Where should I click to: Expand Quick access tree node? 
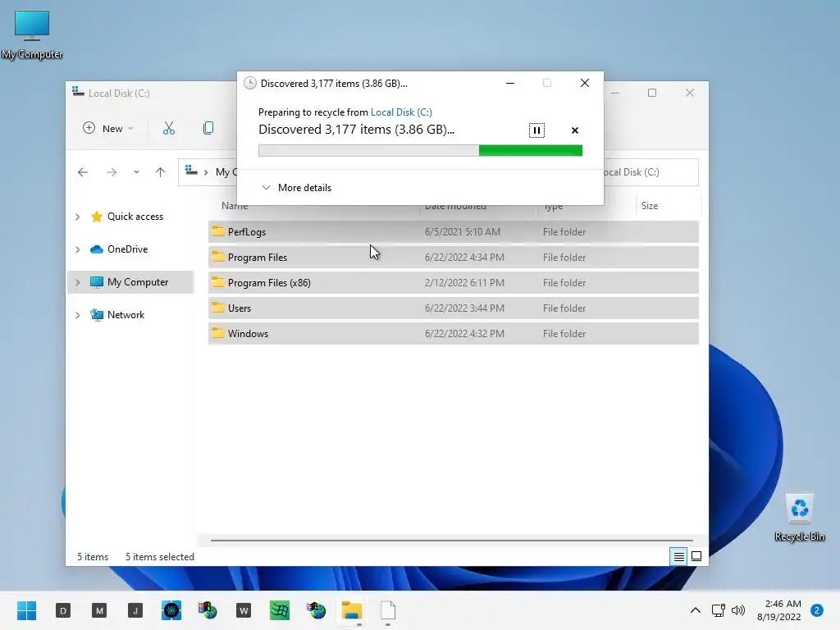pos(78,217)
